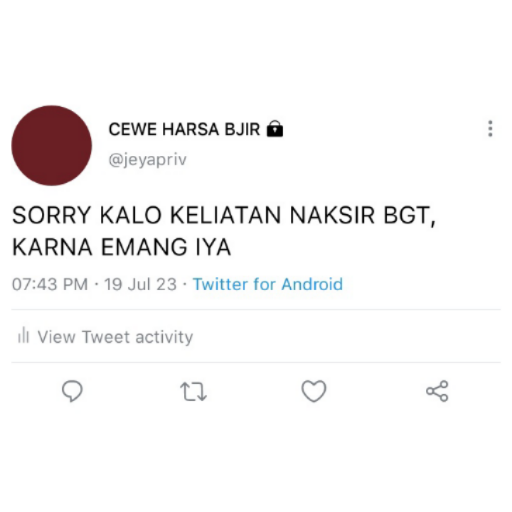
Task: Click the @jeyapriv handle
Action: coord(147,160)
